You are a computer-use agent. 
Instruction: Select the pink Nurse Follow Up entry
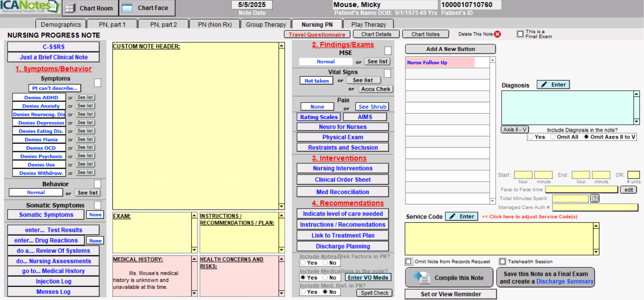click(x=440, y=62)
